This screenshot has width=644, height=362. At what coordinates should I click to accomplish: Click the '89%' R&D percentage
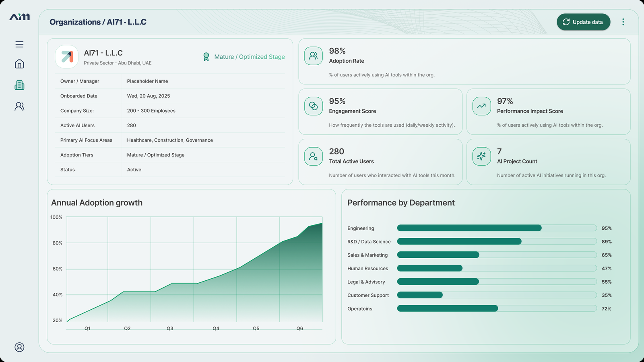[607, 242]
